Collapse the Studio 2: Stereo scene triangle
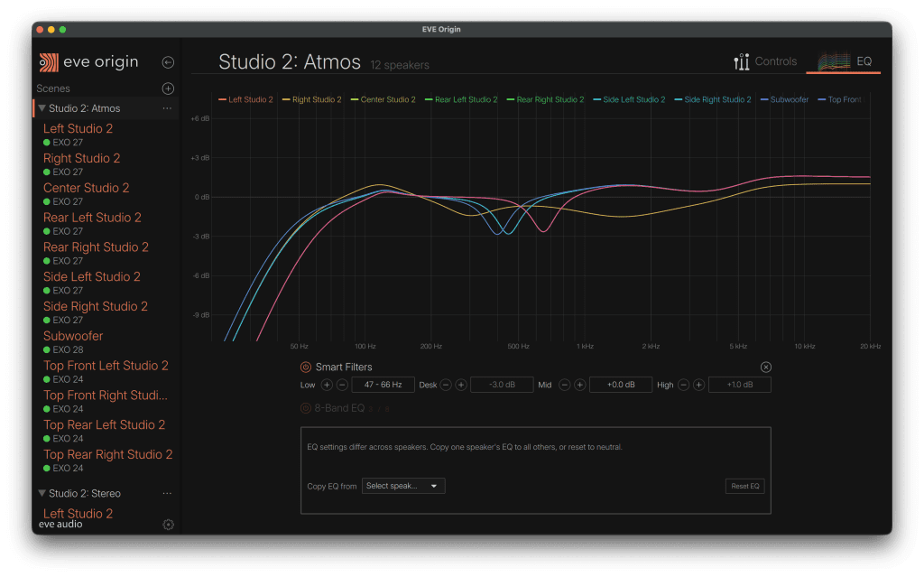 (42, 493)
